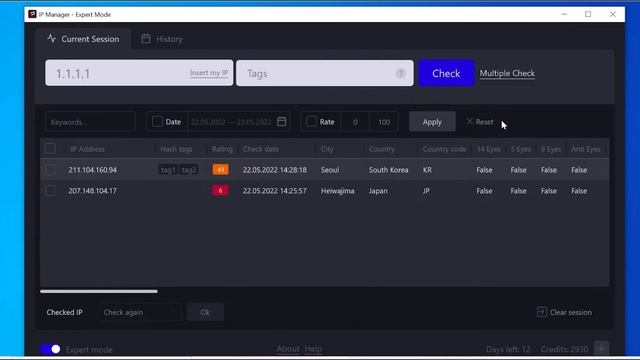Sort by Country code column header
The width and height of the screenshot is (640, 360).
coord(444,149)
